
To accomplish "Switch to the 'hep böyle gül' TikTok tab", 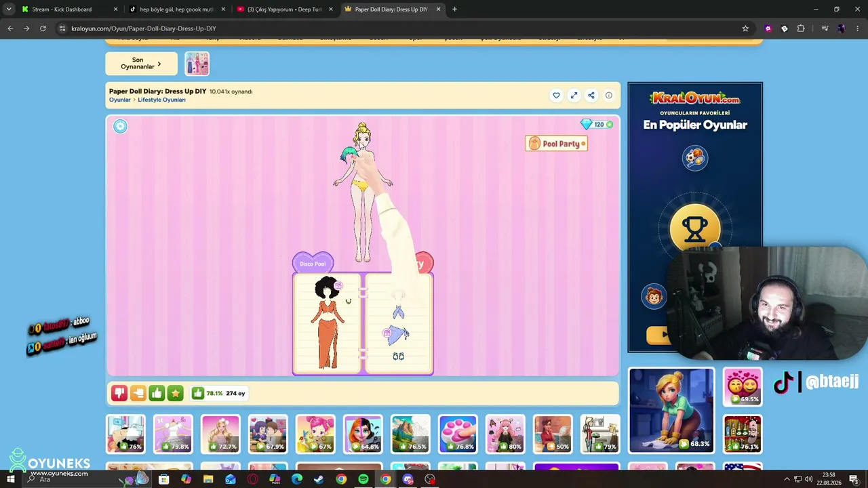I will point(176,9).
